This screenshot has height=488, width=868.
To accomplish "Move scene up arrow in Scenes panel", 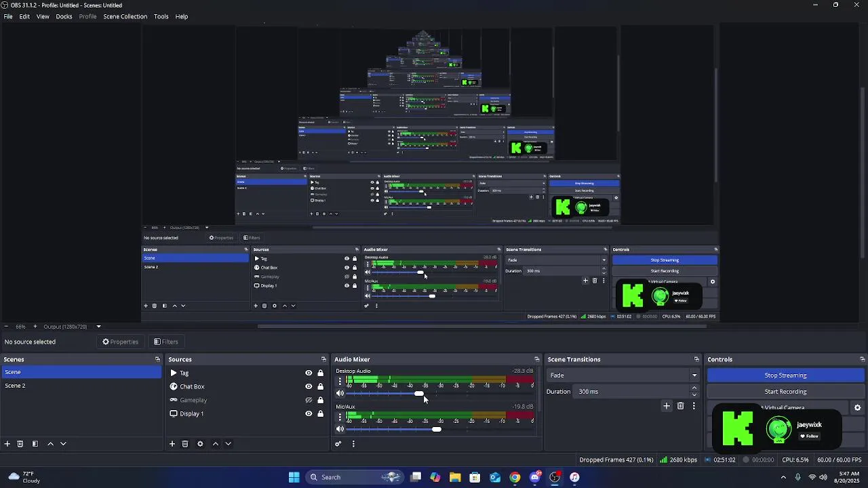I will (50, 444).
